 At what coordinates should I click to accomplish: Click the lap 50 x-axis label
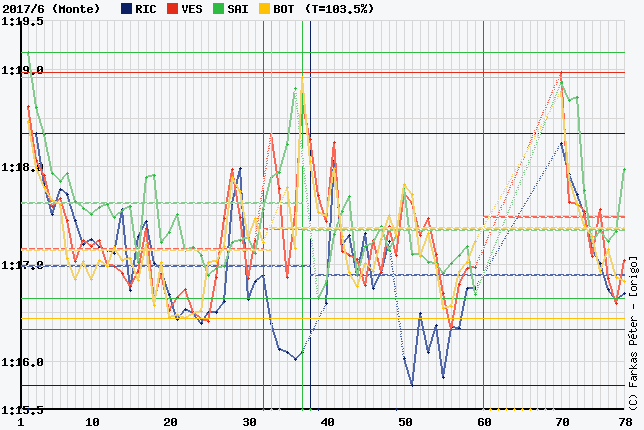click(x=406, y=422)
